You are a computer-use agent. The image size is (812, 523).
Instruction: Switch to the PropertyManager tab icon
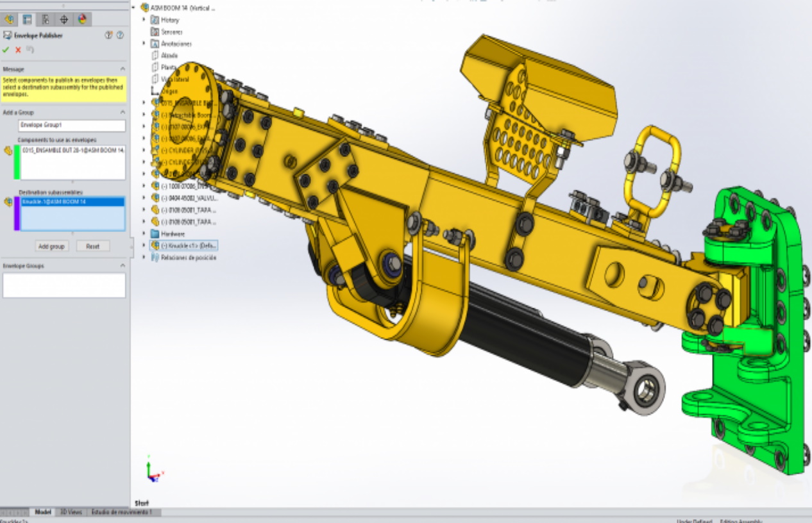[27, 19]
